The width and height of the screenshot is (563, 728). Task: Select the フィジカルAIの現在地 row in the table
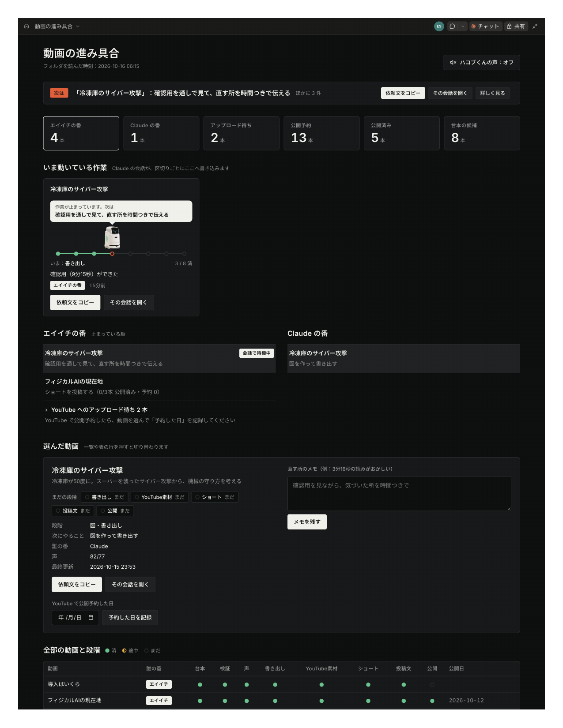(281, 701)
